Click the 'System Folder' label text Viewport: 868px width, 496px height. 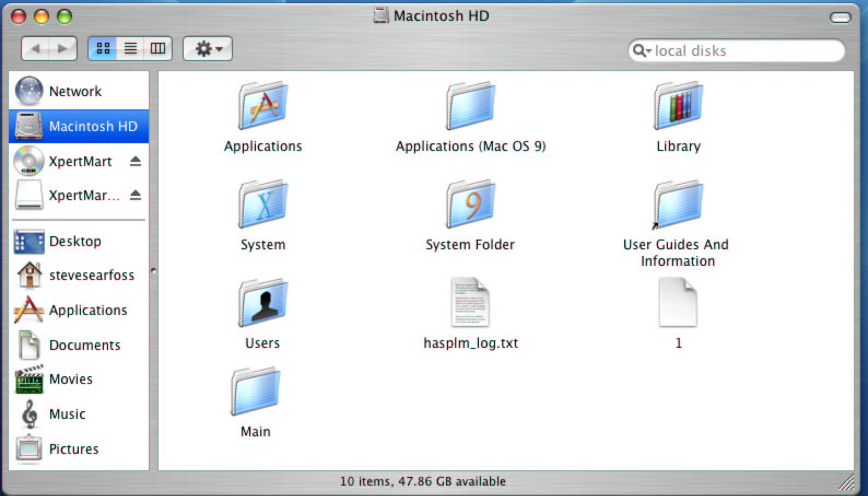click(470, 244)
